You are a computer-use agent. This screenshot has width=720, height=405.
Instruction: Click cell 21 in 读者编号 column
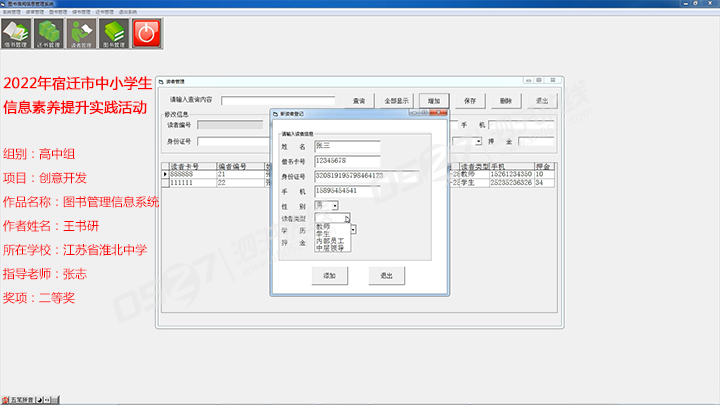[x=240, y=174]
